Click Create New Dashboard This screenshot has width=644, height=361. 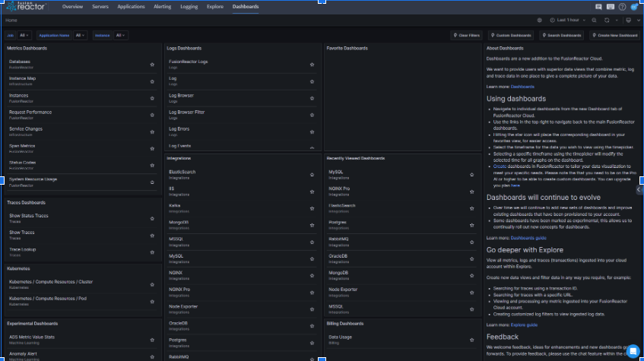[614, 35]
